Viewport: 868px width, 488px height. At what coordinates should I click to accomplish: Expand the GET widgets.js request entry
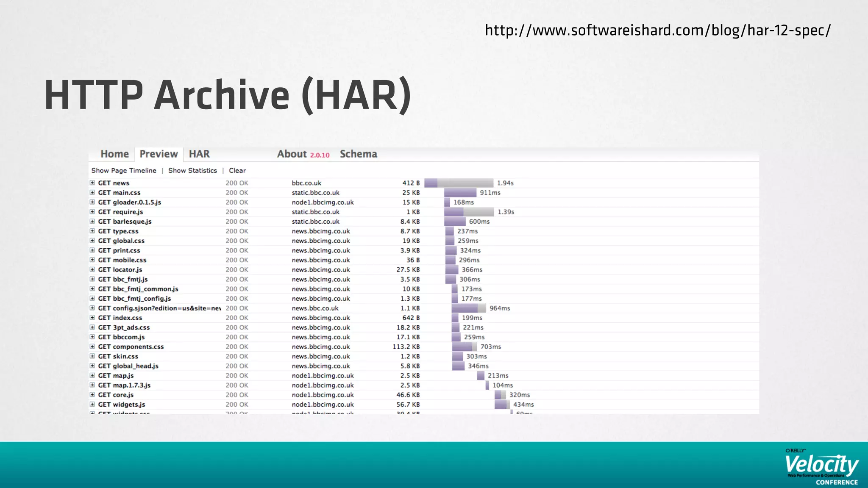[x=92, y=405]
